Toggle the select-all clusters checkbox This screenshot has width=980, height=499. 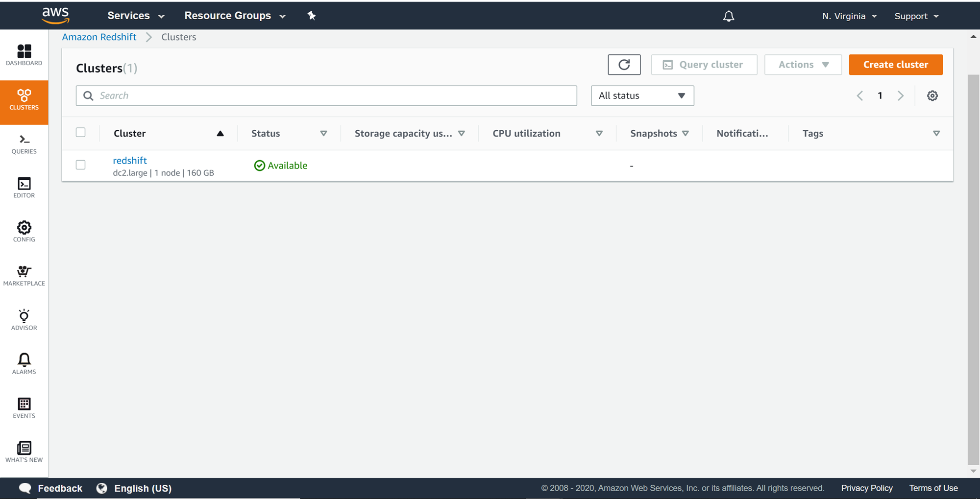(x=81, y=133)
